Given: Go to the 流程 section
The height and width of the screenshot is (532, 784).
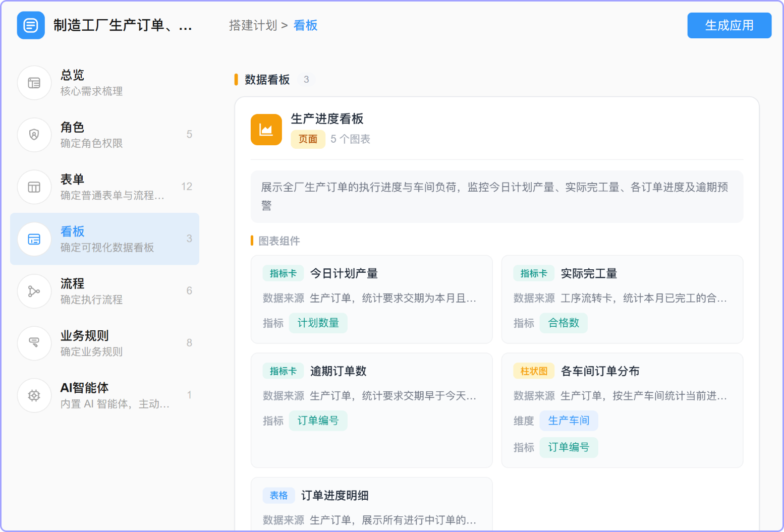Looking at the screenshot, I should click(104, 291).
